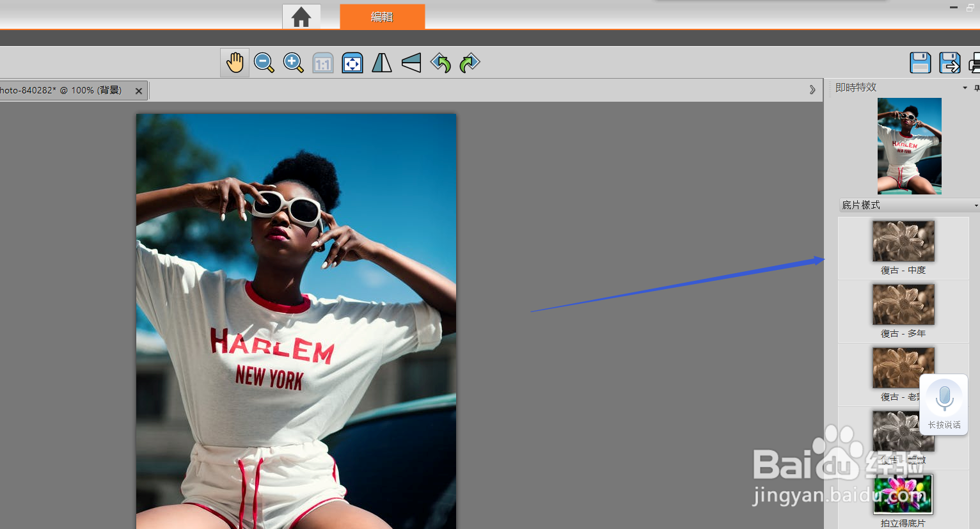Image resolution: width=980 pixels, height=529 pixels.
Task: Zoom out with the minus magnifier
Action: click(x=264, y=63)
